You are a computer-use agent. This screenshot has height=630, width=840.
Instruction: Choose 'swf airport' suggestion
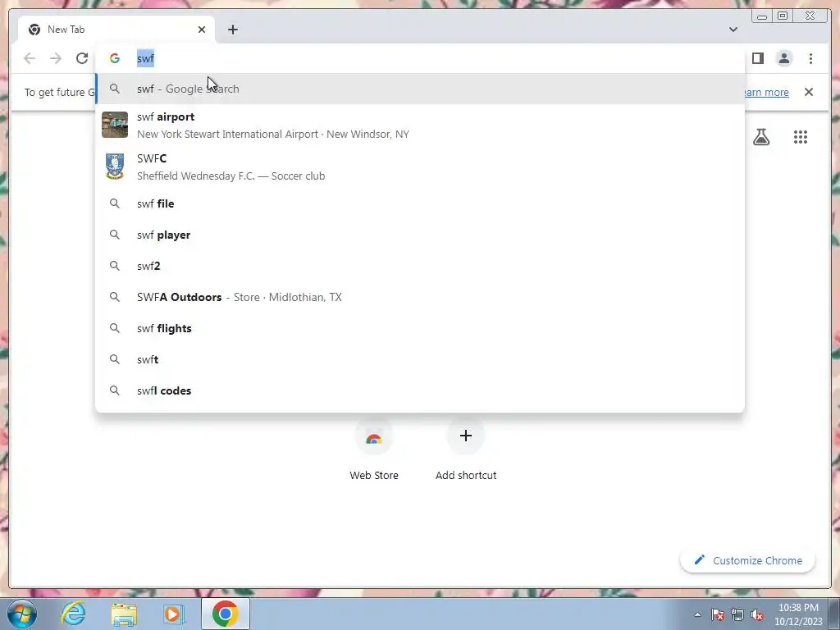420,125
